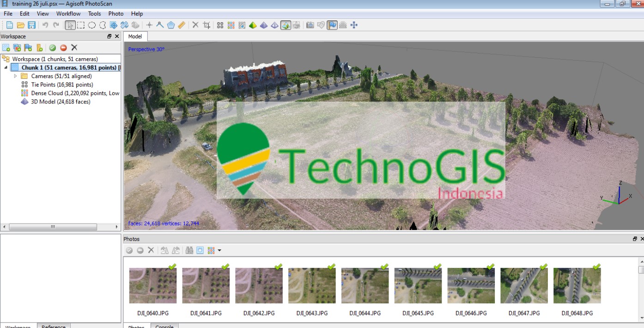Enable items with green check in Workspace

point(53,48)
